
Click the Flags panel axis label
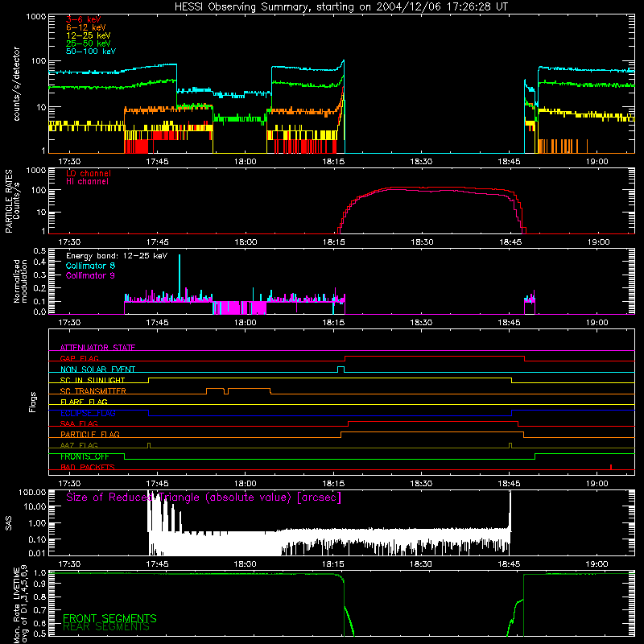point(32,402)
